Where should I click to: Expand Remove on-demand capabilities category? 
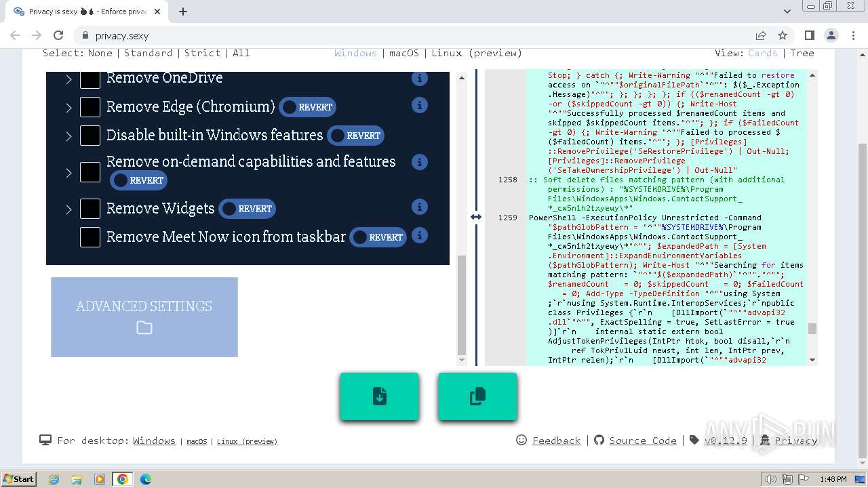click(x=68, y=173)
